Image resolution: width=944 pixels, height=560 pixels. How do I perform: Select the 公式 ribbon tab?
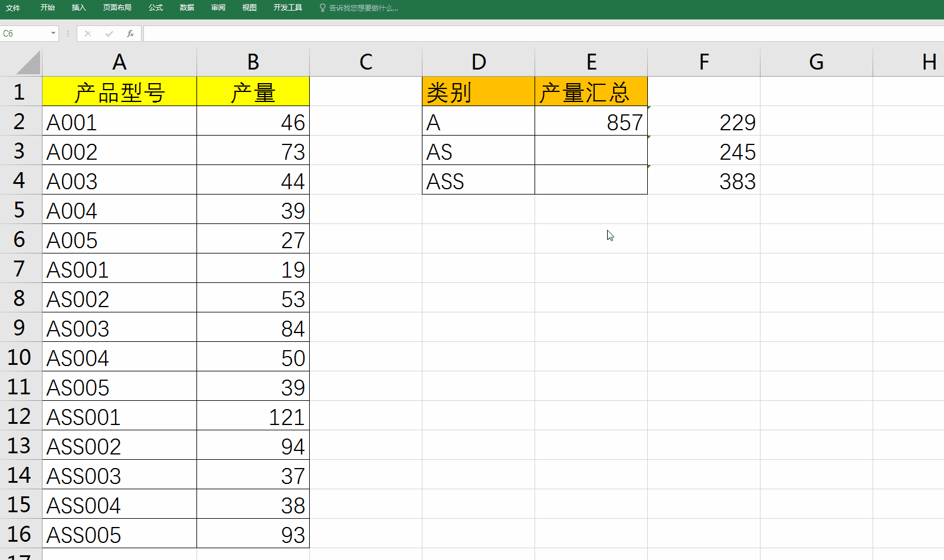[156, 8]
